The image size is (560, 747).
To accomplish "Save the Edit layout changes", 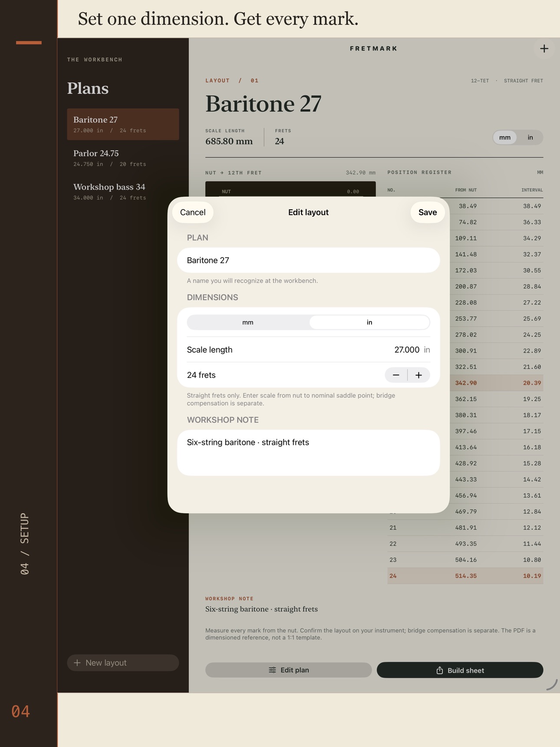I will click(x=428, y=212).
